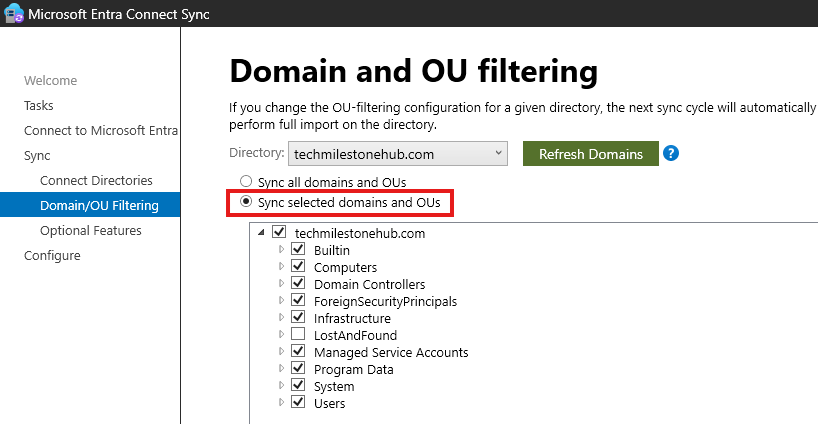
Task: Uncheck the Builtin checkbox
Action: point(298,249)
